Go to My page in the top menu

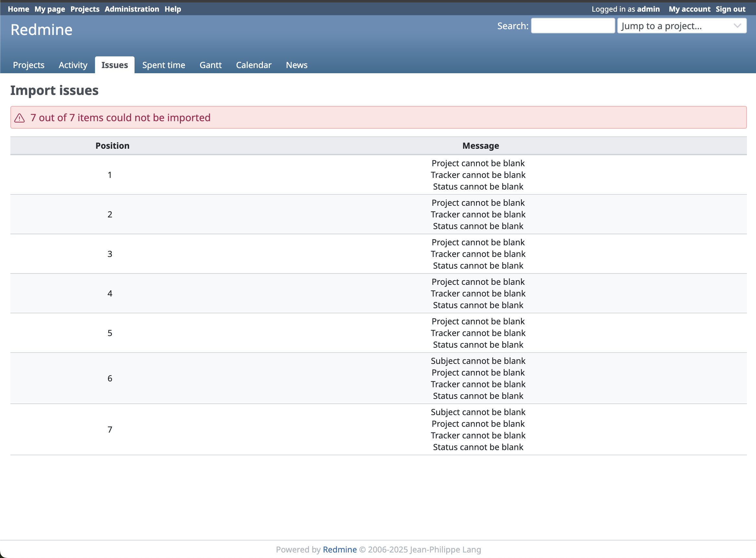[x=50, y=9]
